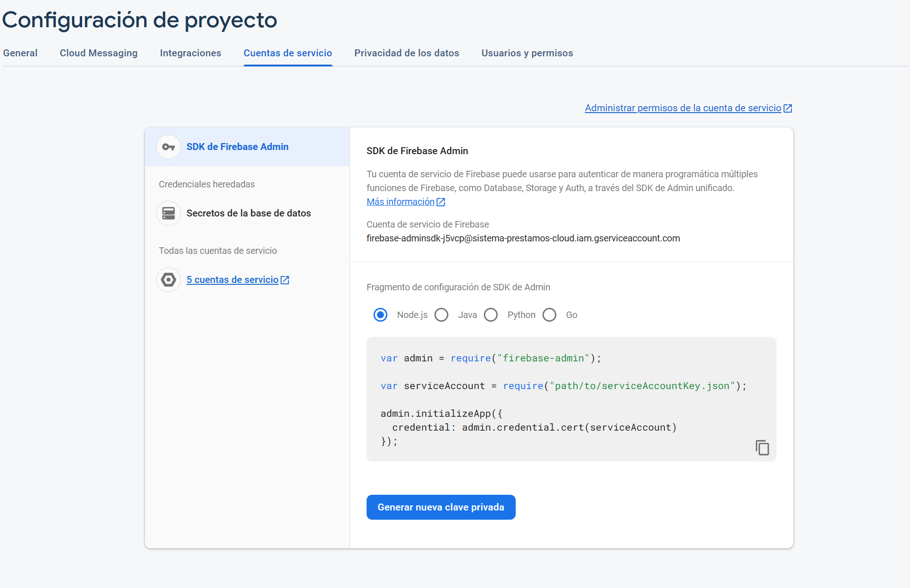The height and width of the screenshot is (588, 910).
Task: Click Fragmento de configuración de SDK de Admin label
Action: click(458, 287)
